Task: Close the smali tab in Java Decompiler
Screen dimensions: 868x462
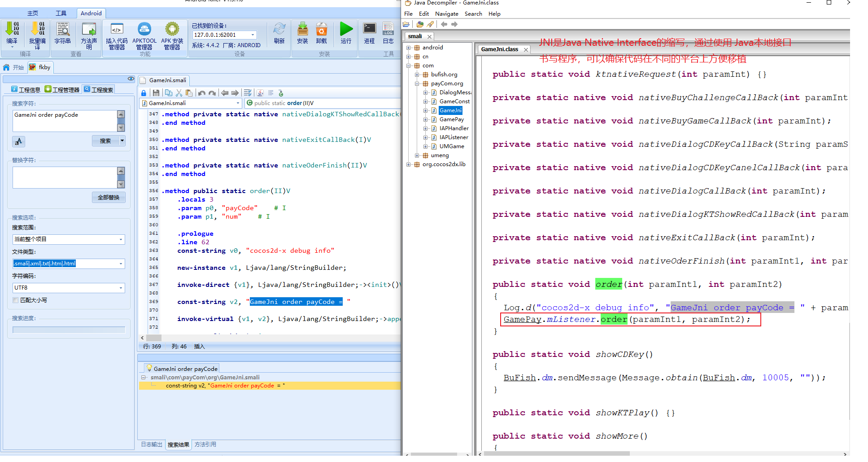Action: [429, 36]
